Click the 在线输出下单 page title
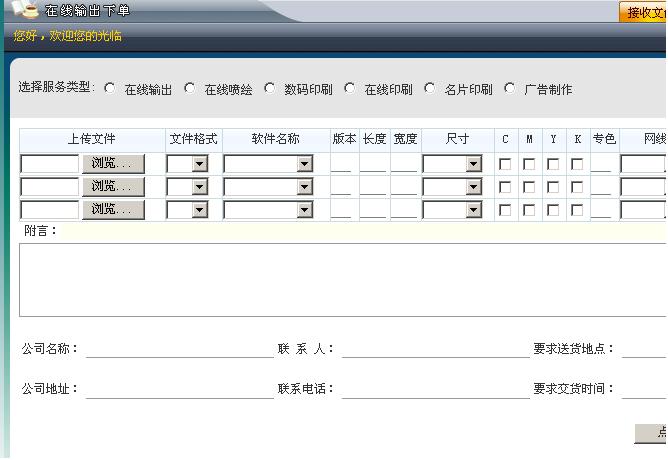This screenshot has width=668, height=460. tap(87, 10)
